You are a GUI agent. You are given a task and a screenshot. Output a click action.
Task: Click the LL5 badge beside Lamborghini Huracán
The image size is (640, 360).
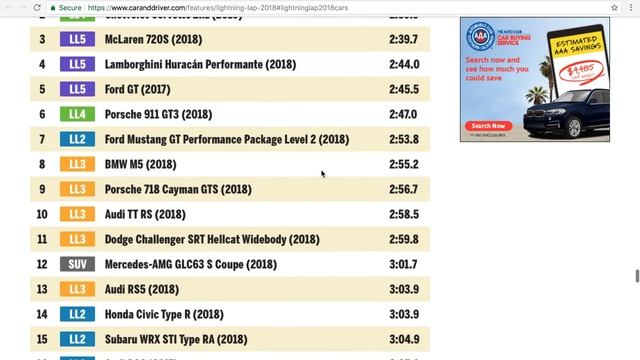click(x=77, y=64)
